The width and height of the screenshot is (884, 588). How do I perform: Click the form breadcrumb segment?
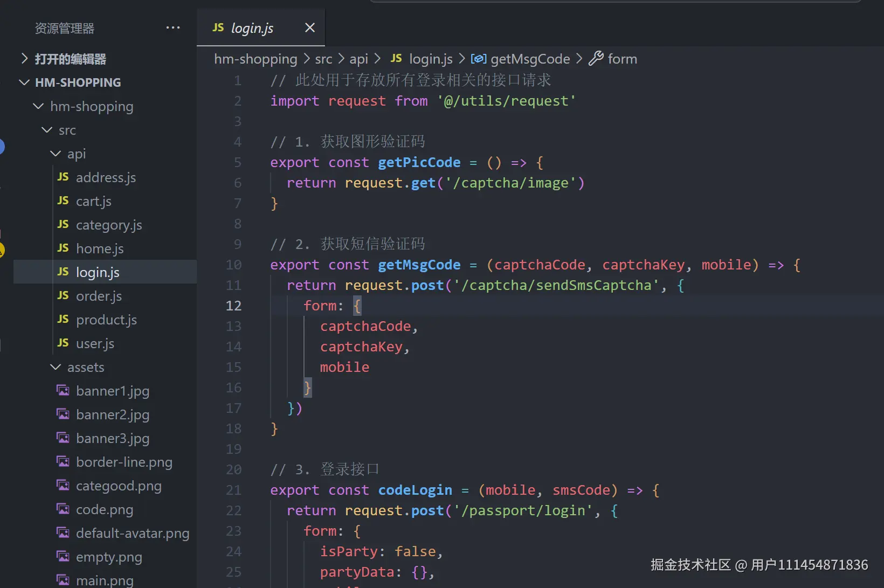622,59
